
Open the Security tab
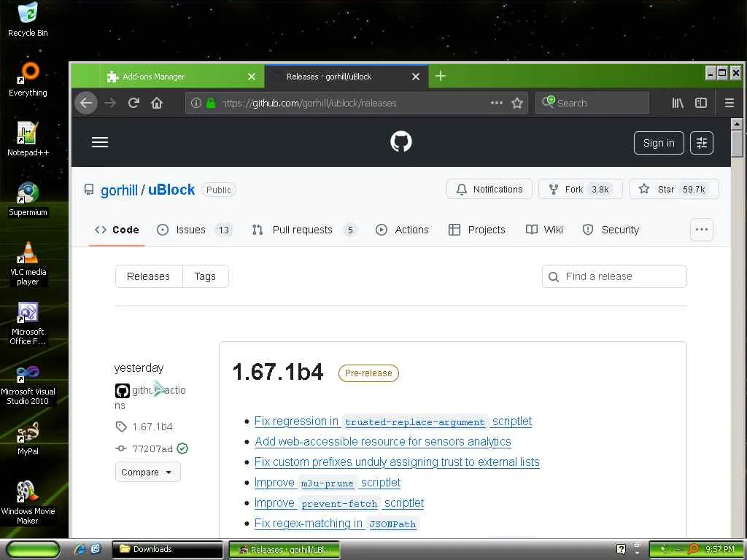[611, 230]
